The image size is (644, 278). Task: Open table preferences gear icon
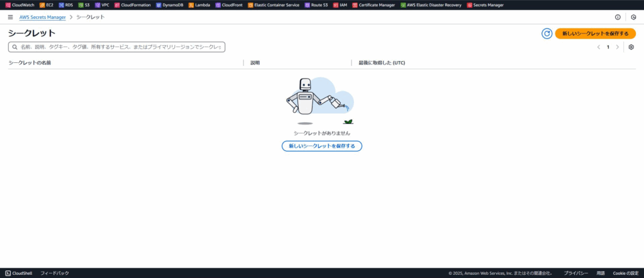point(631,47)
